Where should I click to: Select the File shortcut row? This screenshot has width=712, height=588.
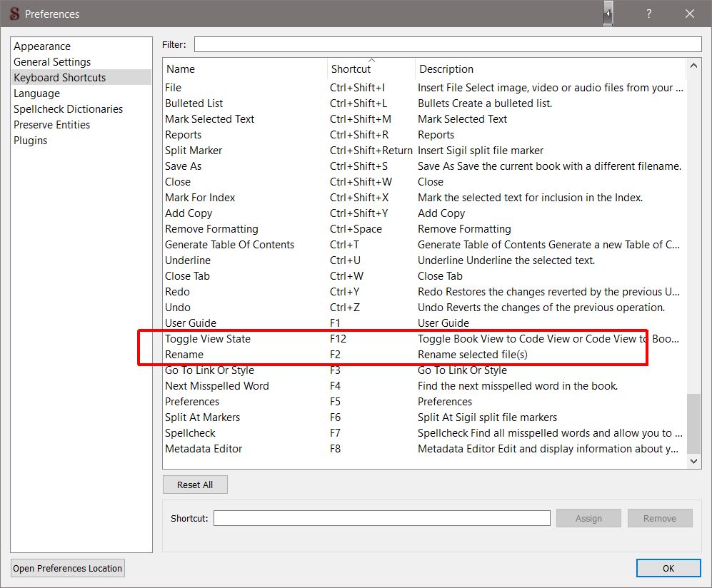424,88
